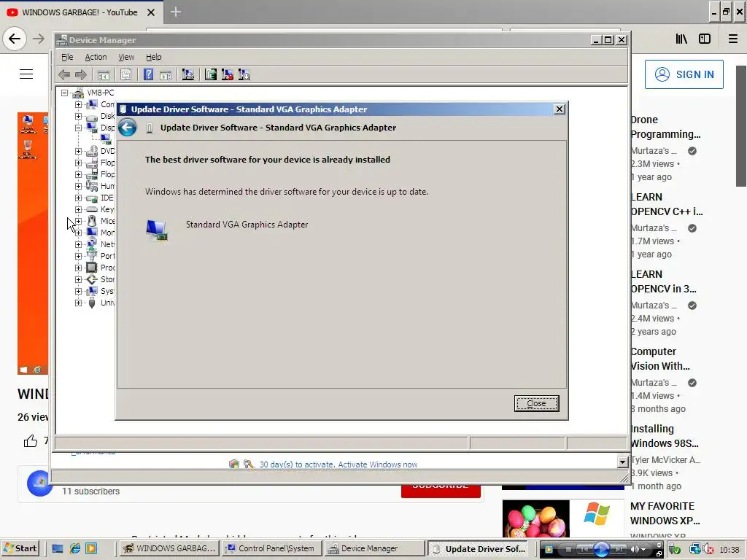Screen dimensions: 747x560
Task: Expand the Network adapters node
Action: click(78, 244)
